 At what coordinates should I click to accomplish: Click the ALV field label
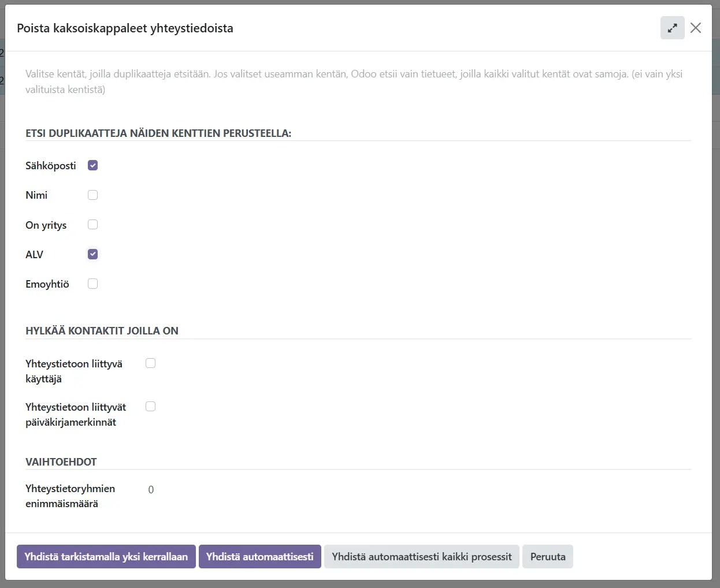[34, 255]
